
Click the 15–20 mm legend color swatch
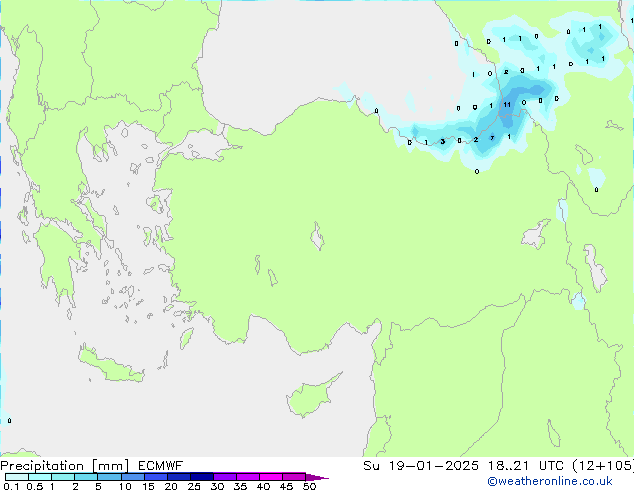(x=155, y=477)
